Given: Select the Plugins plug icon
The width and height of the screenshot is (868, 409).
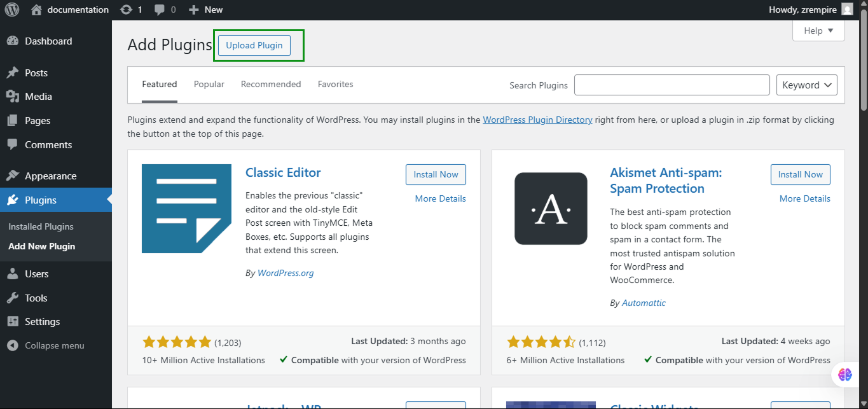Looking at the screenshot, I should pos(14,200).
